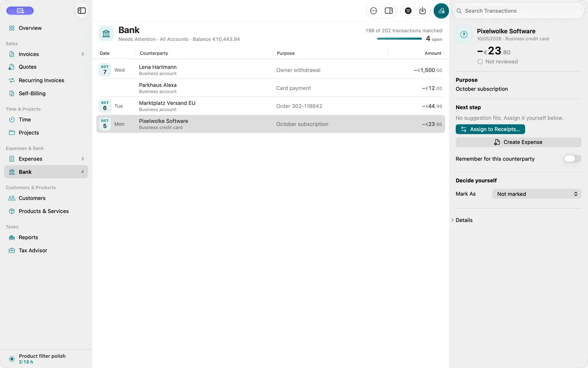Click the Recurring Invoices icon in sidebar
This screenshot has height=368, width=588.
12,80
